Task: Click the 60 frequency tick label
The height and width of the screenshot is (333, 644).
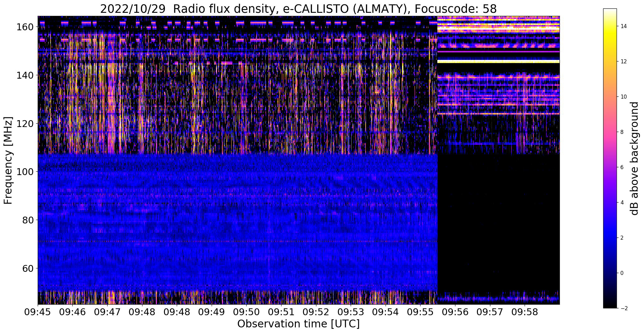Action: 28,268
